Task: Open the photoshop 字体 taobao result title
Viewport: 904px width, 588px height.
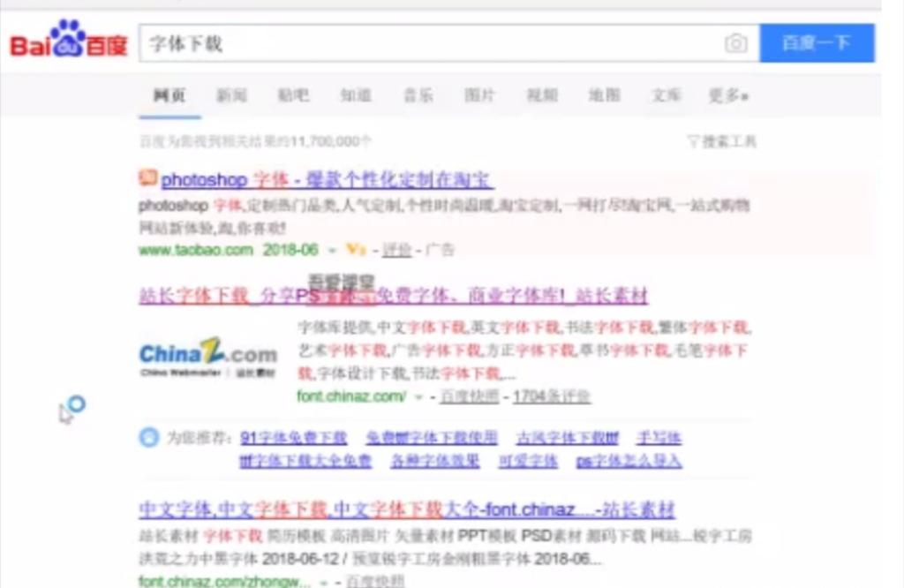Action: 327,180
